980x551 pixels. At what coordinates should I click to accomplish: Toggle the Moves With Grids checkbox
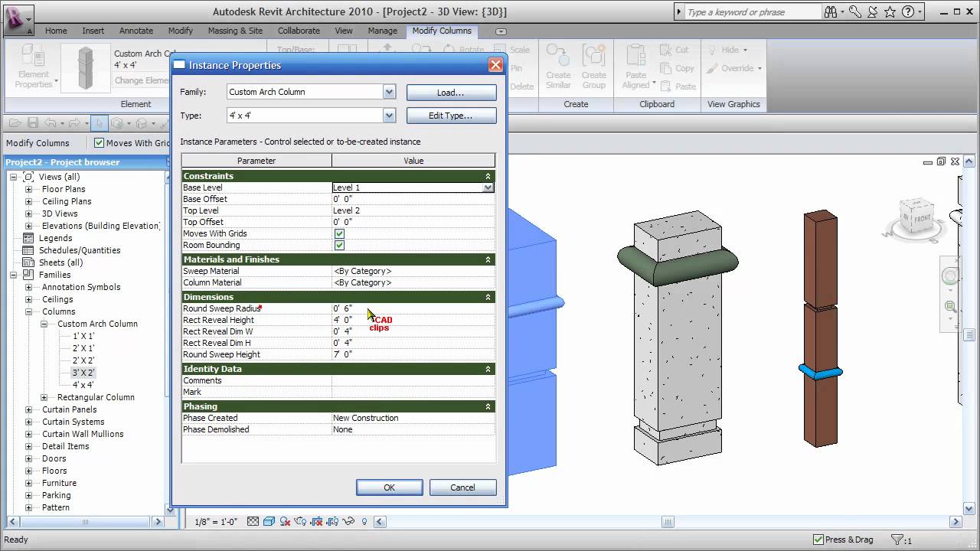pos(339,233)
